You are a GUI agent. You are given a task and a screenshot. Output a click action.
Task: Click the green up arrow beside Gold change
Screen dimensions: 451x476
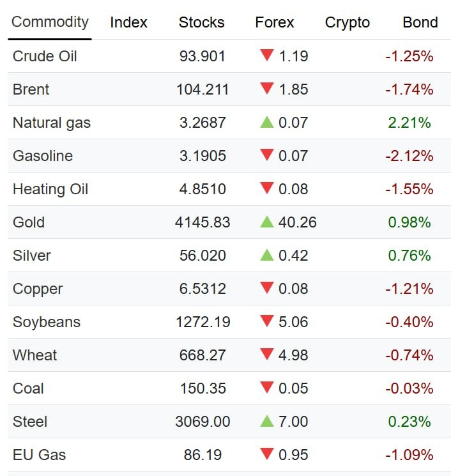[x=267, y=222]
